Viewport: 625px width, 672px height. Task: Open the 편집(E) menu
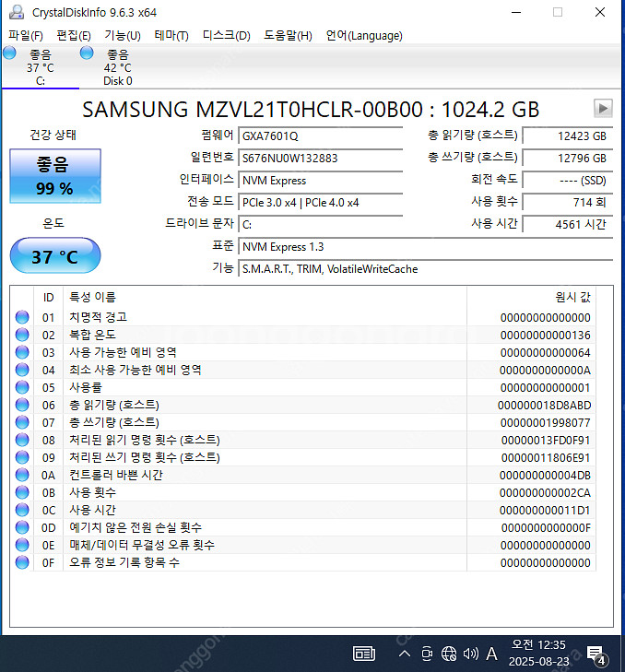[x=74, y=36]
